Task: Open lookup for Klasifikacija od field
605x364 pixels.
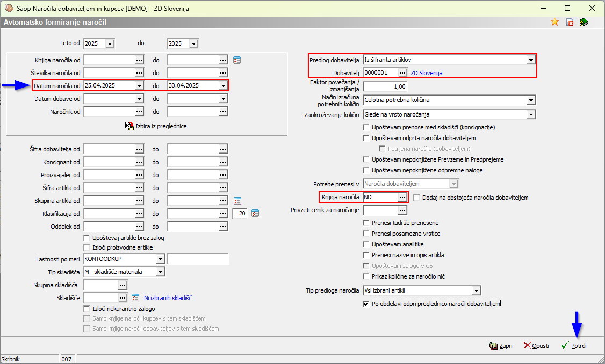Action: tap(139, 213)
